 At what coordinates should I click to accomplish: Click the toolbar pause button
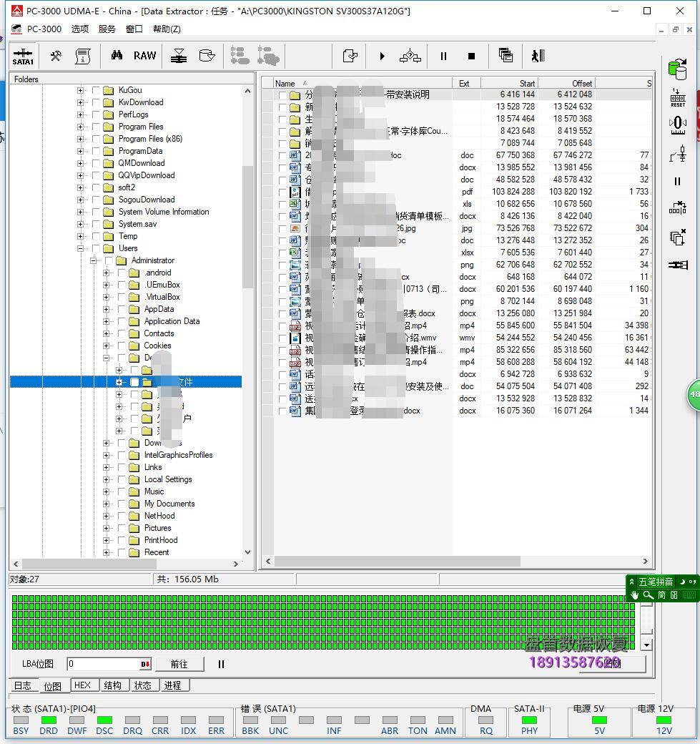point(443,56)
